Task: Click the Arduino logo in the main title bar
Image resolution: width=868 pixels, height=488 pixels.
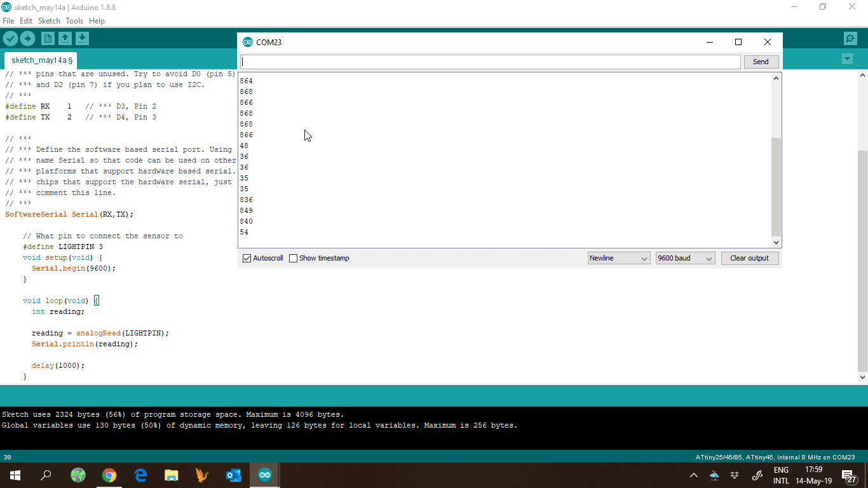Action: pos(6,7)
